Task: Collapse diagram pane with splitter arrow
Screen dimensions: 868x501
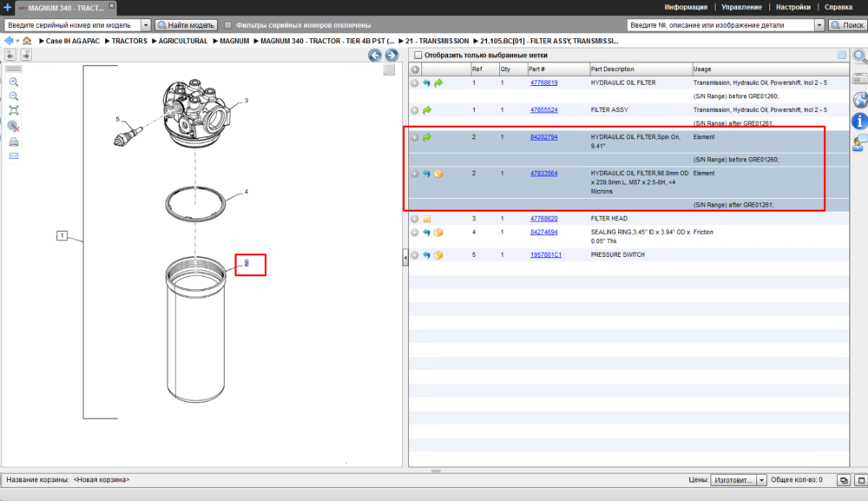Action: click(405, 258)
